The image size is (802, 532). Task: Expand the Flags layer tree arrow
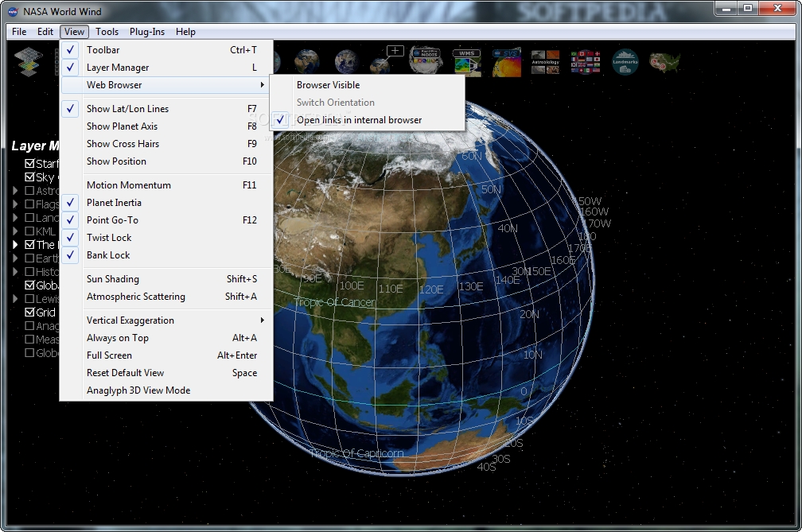(15, 204)
